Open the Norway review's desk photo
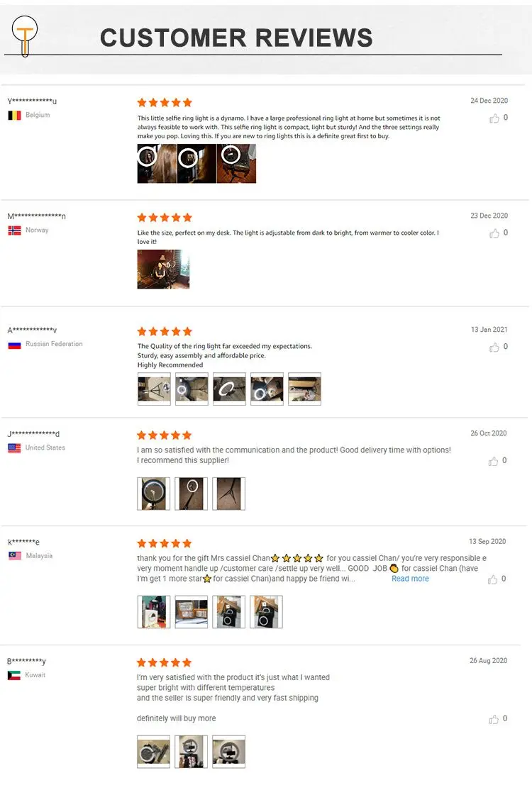 [163, 269]
